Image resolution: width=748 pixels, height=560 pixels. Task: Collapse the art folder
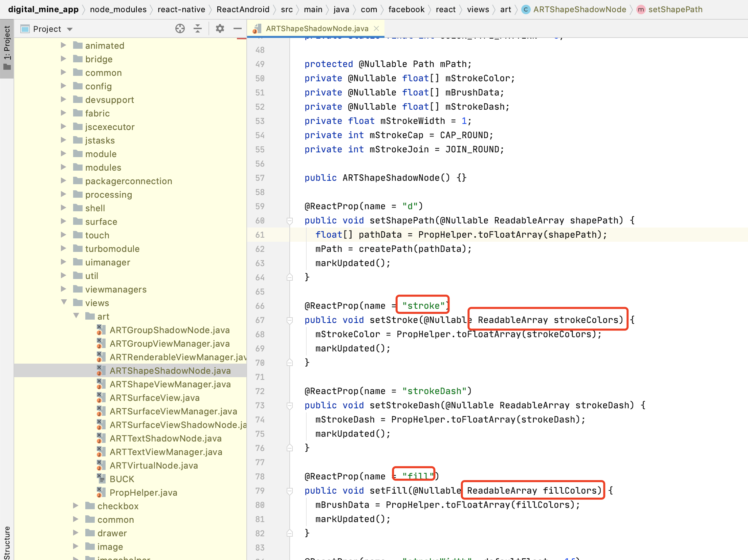76,316
